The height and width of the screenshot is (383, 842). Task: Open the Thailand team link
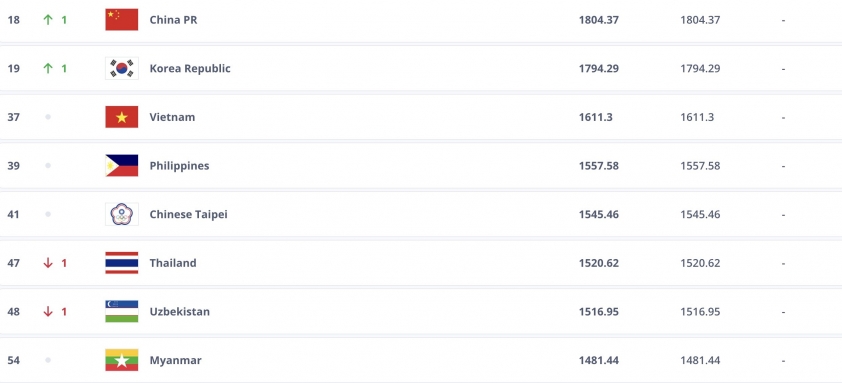(x=173, y=263)
